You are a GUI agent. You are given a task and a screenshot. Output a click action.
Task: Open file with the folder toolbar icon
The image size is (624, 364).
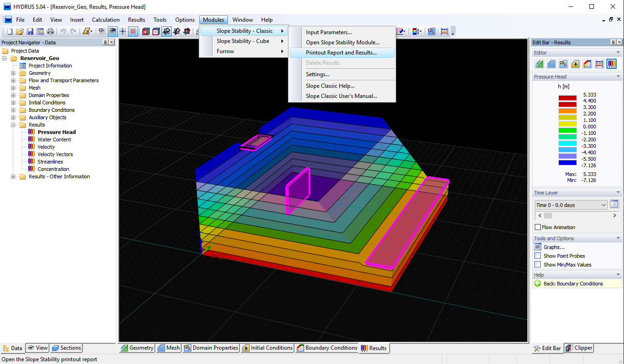click(x=20, y=31)
